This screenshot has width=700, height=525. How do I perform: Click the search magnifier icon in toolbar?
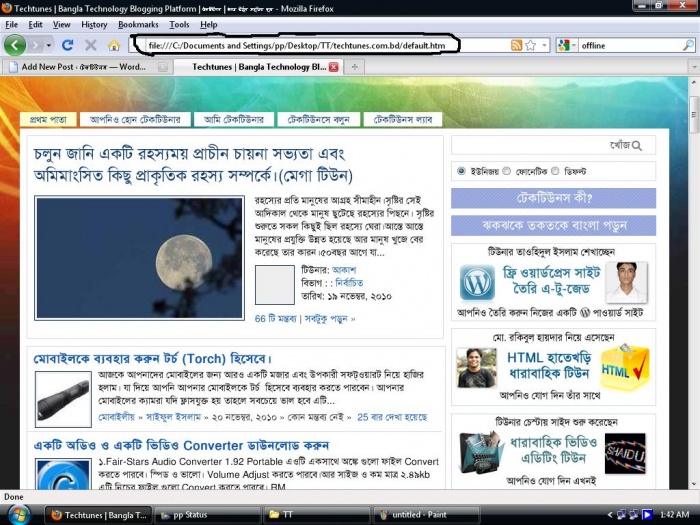(x=688, y=45)
